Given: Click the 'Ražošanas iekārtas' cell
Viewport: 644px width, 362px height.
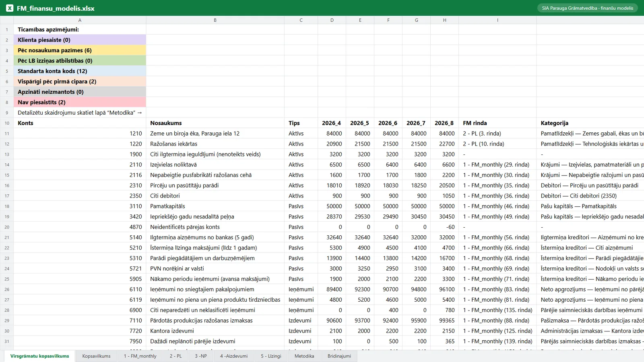Looking at the screenshot, I should click(215, 144).
